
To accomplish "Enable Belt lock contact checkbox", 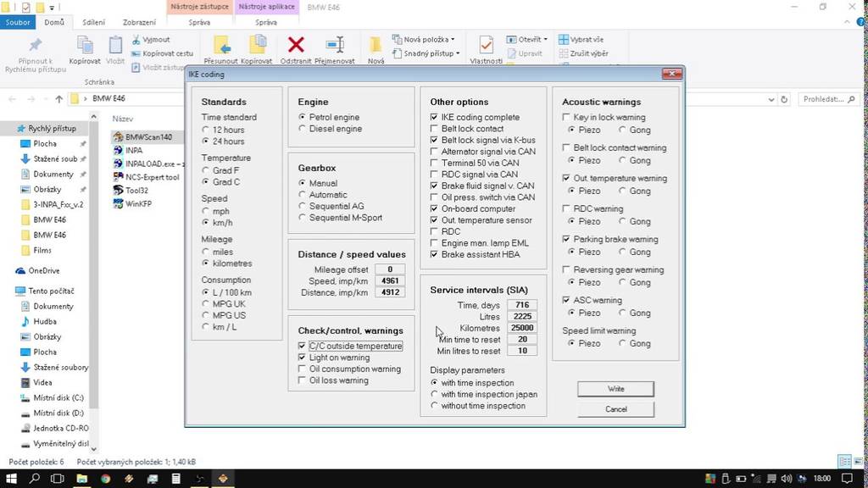I will point(434,129).
